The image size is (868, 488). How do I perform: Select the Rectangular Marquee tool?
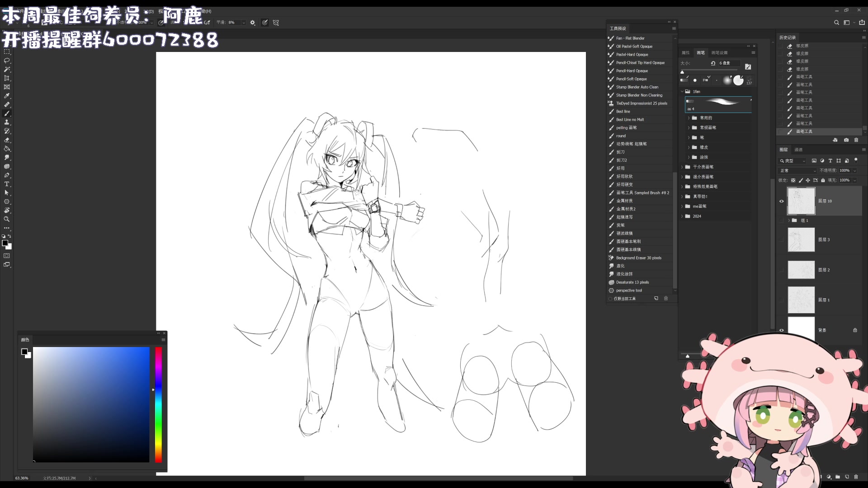(7, 52)
